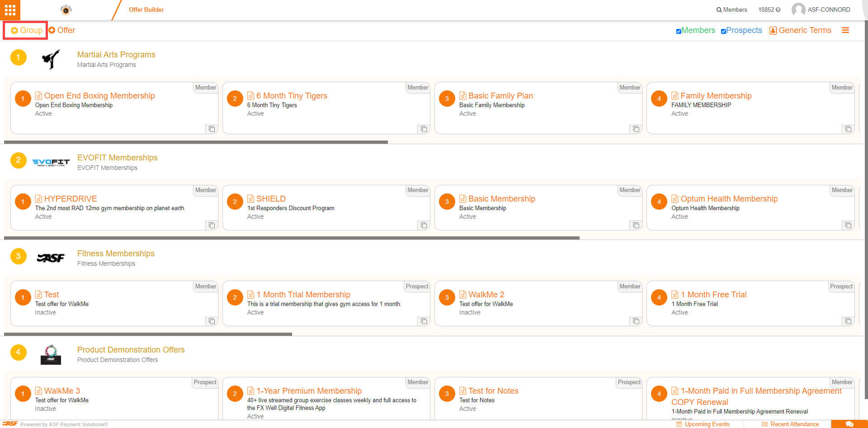Screen dimensions: 868x428
Task: Click the martial arts kicker thumbnail
Action: 51,59
